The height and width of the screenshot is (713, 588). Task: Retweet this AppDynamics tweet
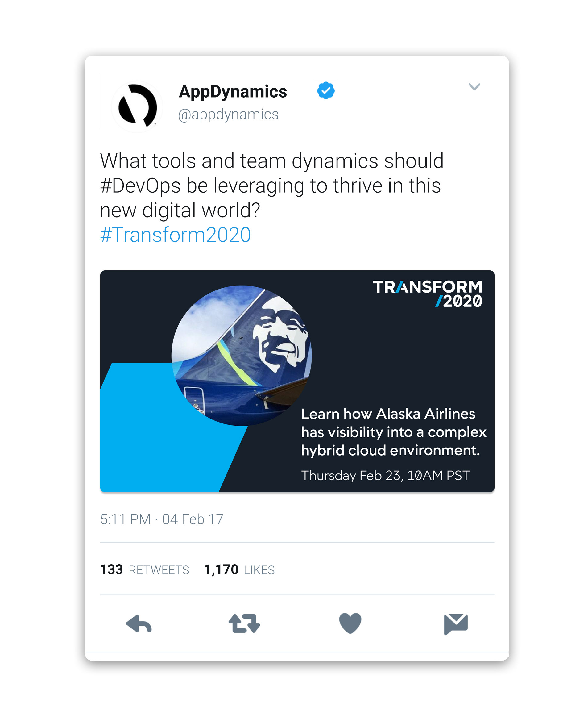[244, 623]
